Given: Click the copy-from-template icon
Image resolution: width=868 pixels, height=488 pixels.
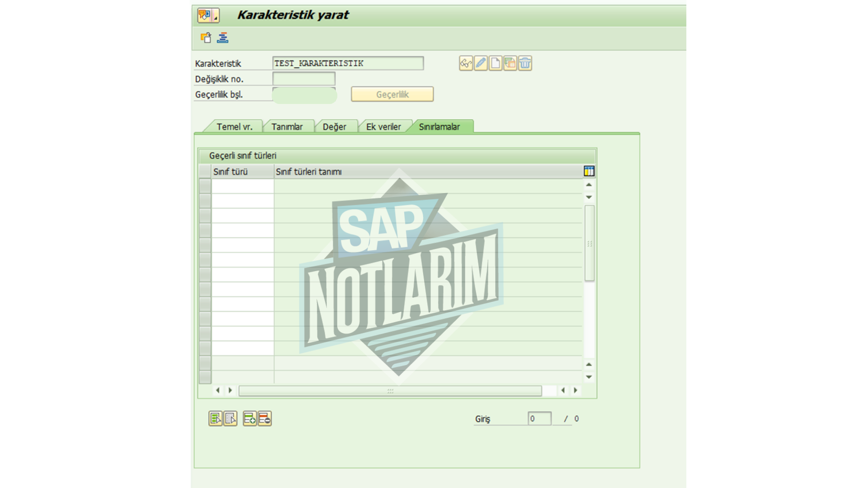Looking at the screenshot, I should [510, 63].
